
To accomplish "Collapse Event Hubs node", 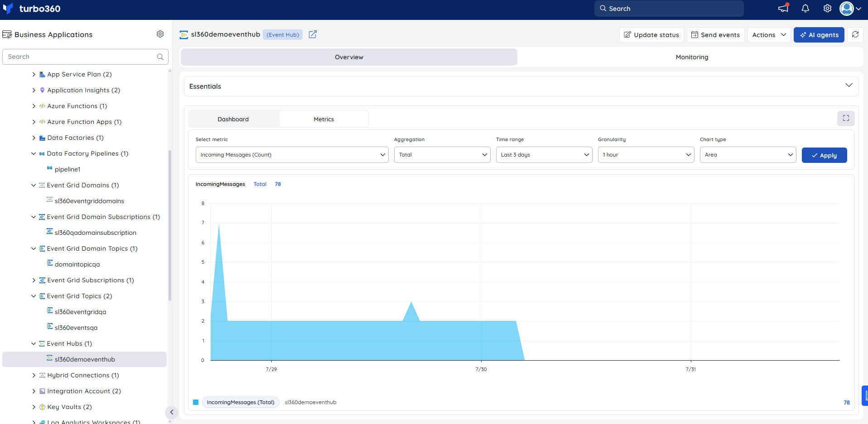I will (x=34, y=343).
